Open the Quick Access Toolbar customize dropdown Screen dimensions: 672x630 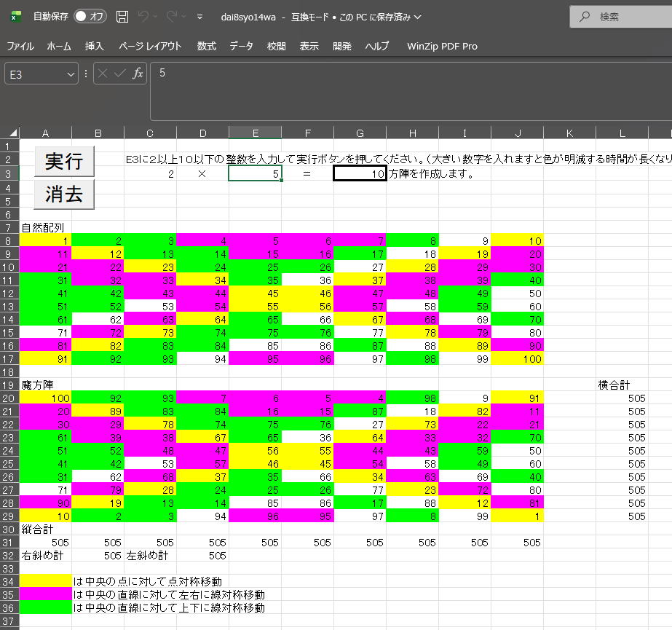point(199,17)
